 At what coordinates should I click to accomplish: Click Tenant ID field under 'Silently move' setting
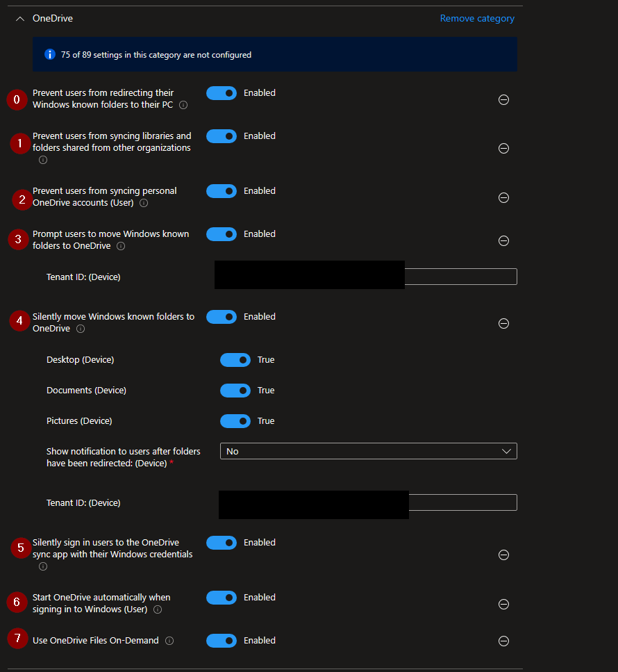tap(462, 502)
